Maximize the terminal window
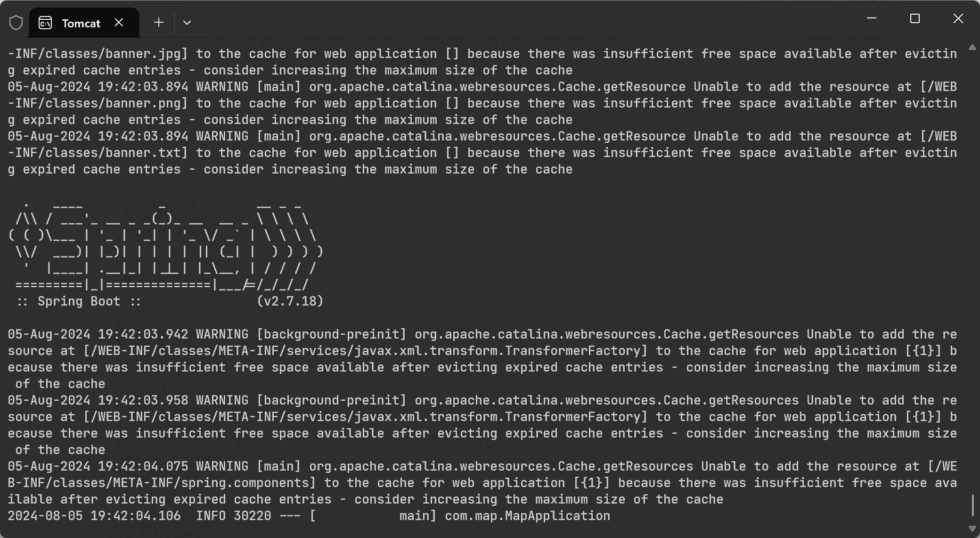980x538 pixels. (x=915, y=18)
